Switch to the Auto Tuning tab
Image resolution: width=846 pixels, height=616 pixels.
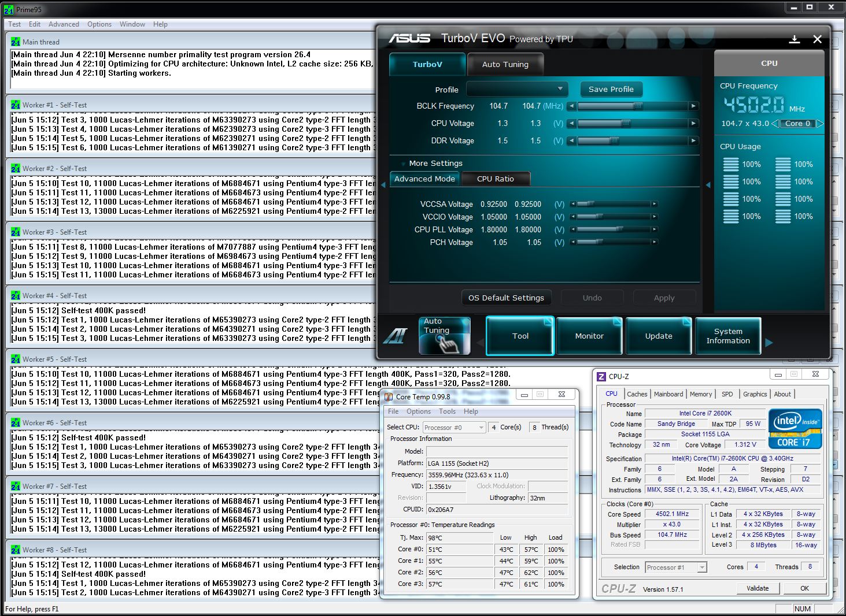point(505,64)
